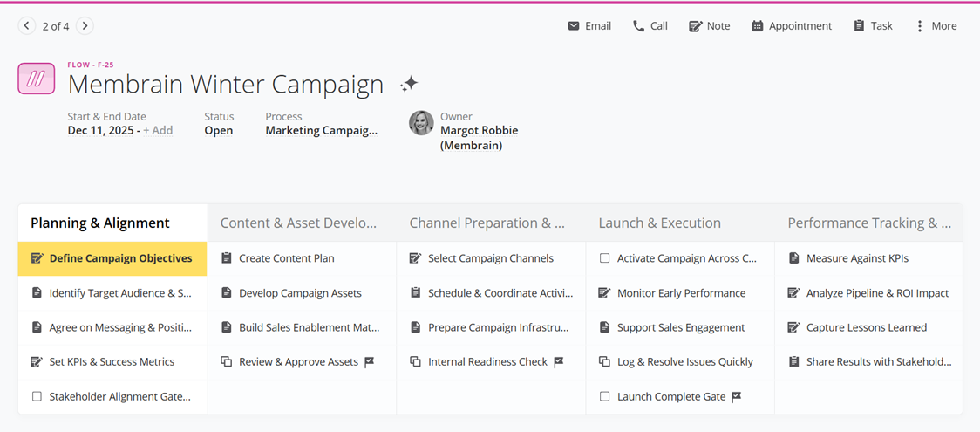Click flag icon on Review & Approve Assets
Image resolution: width=980 pixels, height=432 pixels.
point(370,362)
